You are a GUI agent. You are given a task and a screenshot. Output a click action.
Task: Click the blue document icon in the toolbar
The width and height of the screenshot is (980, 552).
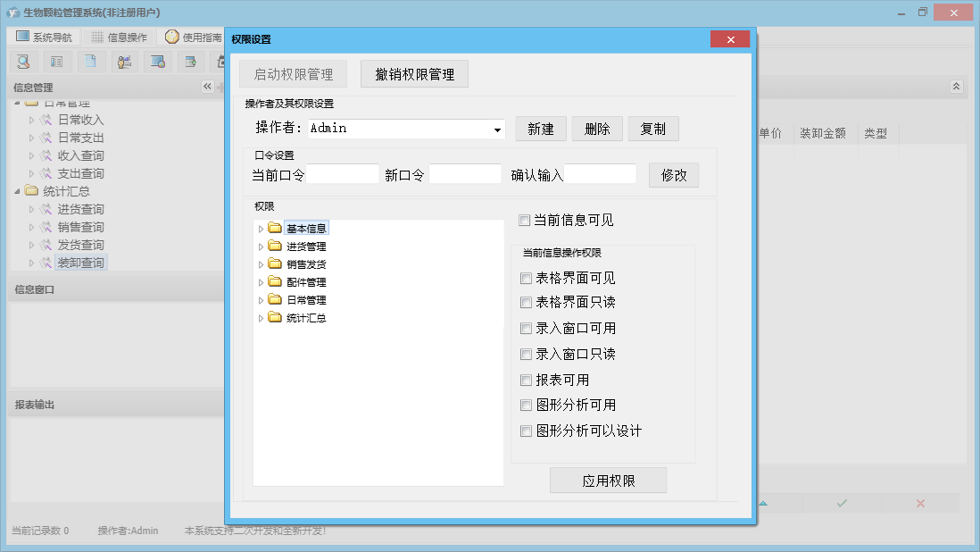91,62
